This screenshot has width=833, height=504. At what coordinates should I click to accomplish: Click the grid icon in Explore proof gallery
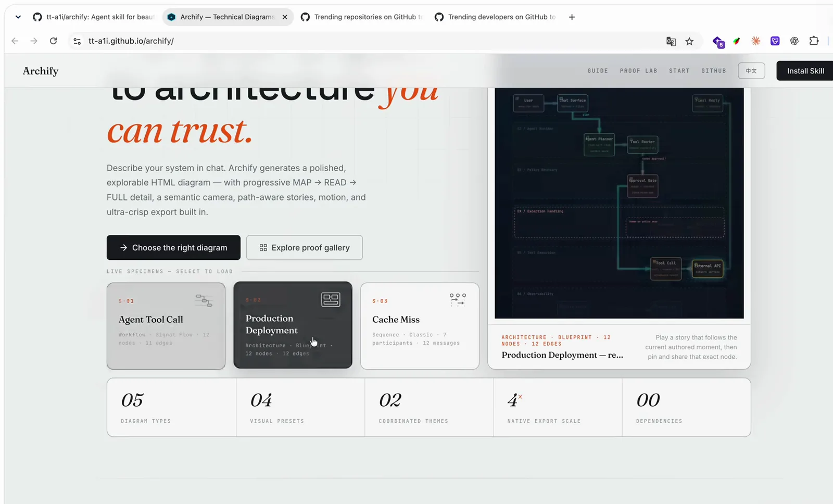tap(263, 248)
